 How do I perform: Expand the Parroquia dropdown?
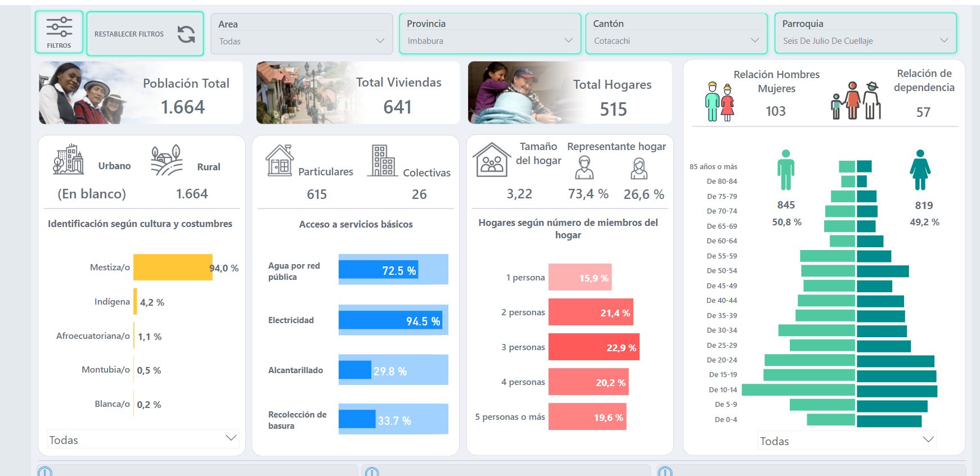(865, 40)
